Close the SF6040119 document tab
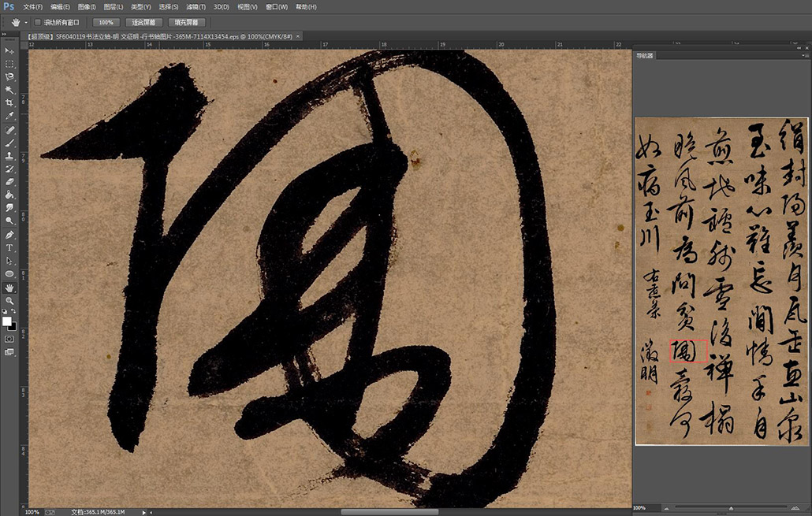The width and height of the screenshot is (812, 516). tap(298, 36)
